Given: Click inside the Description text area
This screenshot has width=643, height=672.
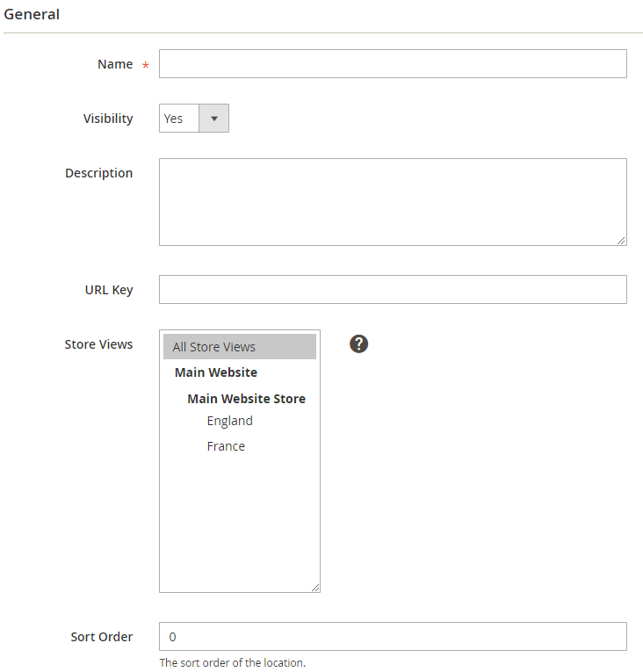Looking at the screenshot, I should (x=393, y=202).
